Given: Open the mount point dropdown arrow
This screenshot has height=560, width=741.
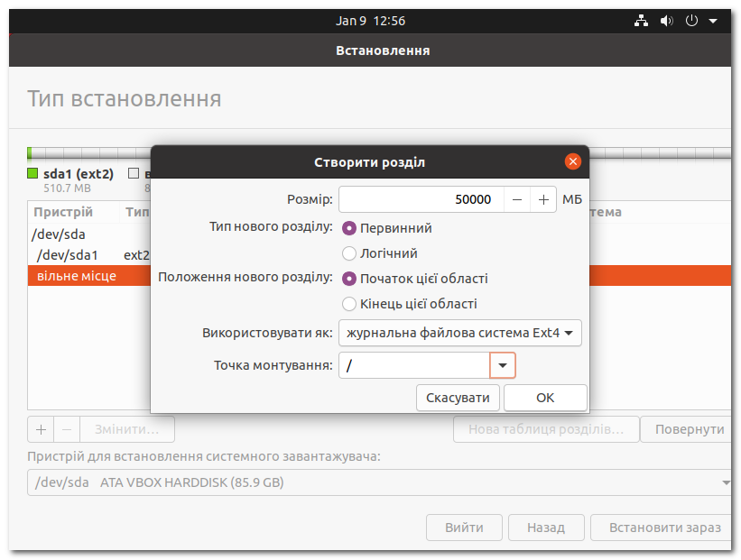Looking at the screenshot, I should coord(503,365).
